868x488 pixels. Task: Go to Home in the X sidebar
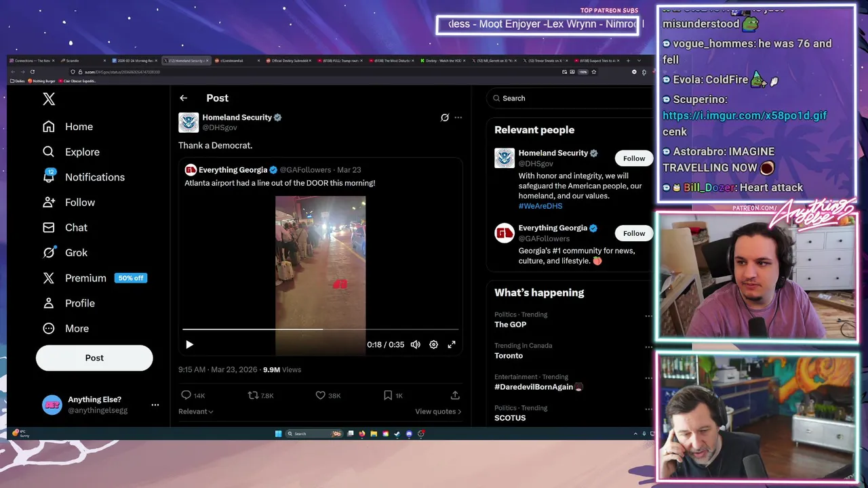pyautogui.click(x=68, y=127)
